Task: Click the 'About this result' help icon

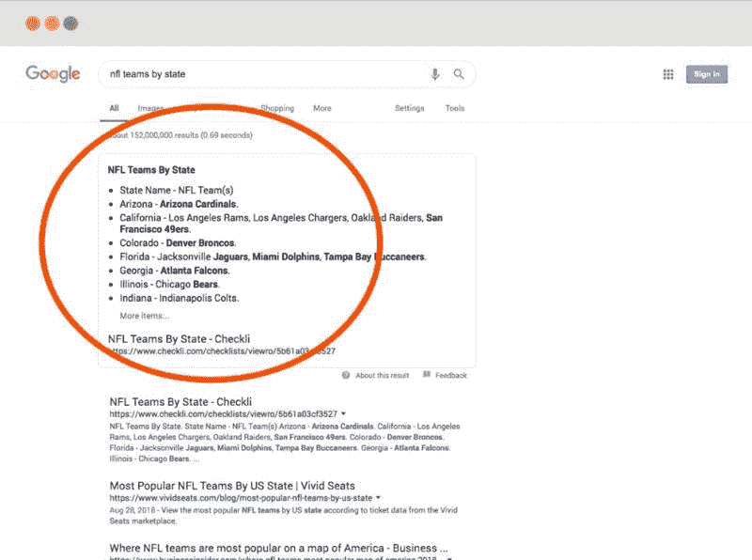Action: click(x=346, y=375)
